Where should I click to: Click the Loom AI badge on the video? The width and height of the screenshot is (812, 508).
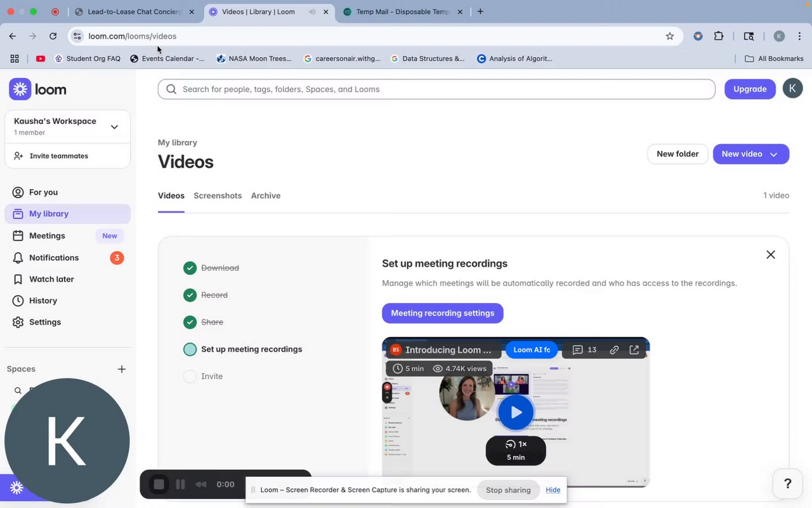click(x=532, y=350)
